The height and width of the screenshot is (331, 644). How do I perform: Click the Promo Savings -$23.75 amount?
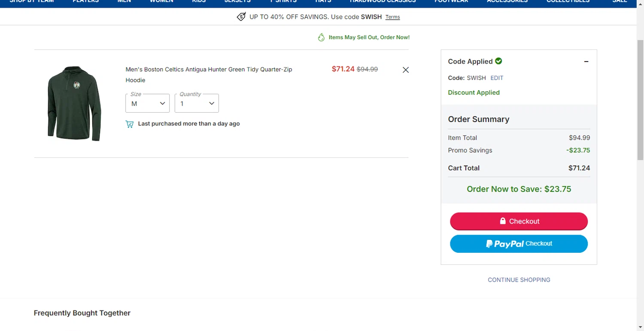(578, 150)
